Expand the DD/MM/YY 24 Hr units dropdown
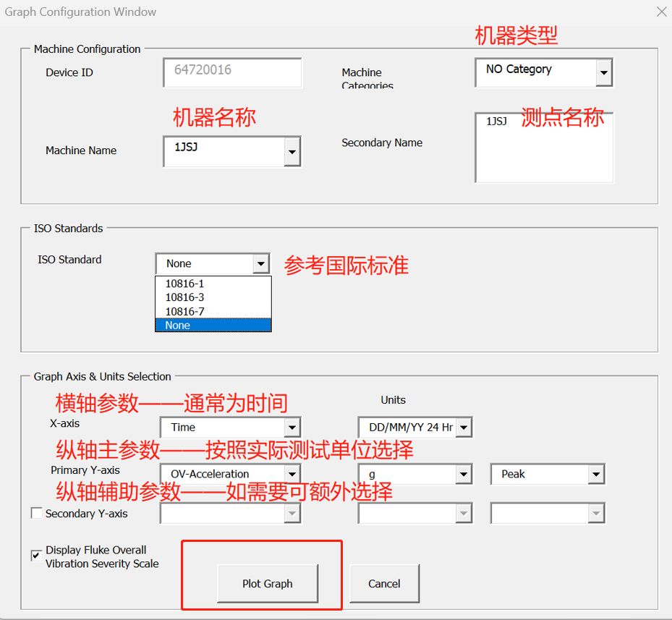This screenshot has width=672, height=620. 462,427
